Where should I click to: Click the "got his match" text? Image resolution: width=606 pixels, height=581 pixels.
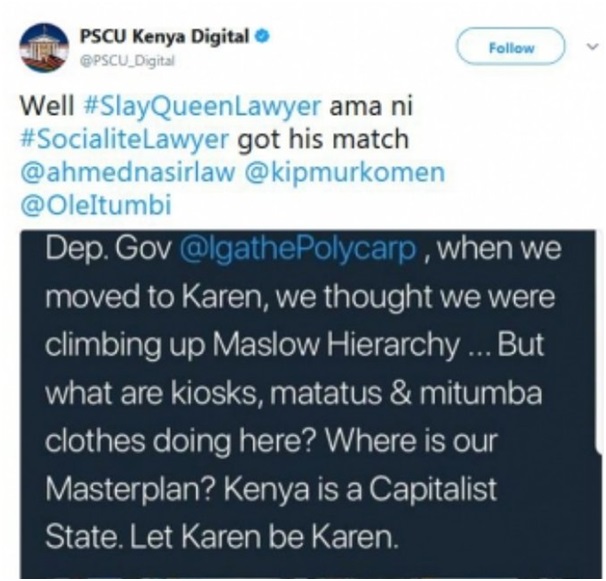point(323,139)
